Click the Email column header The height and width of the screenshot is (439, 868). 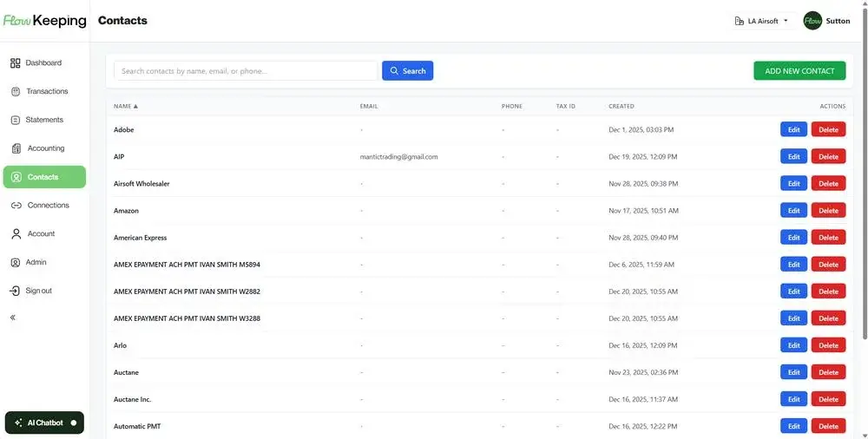tap(369, 107)
